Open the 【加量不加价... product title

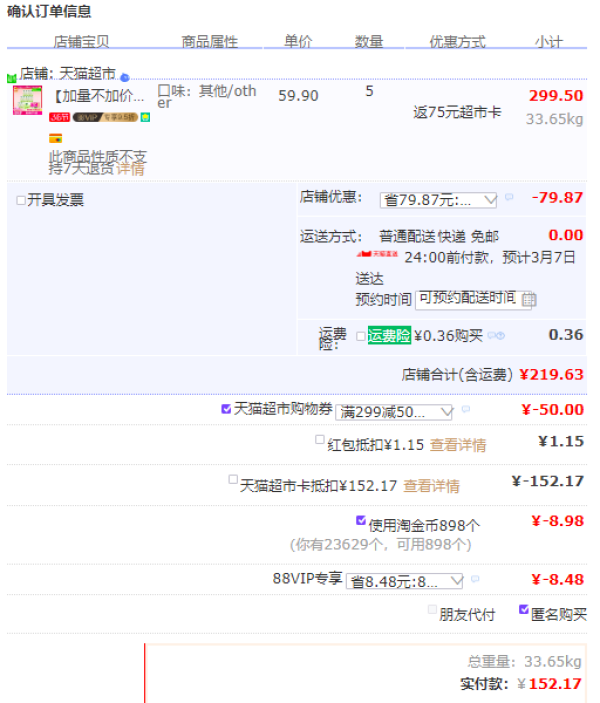[98, 96]
